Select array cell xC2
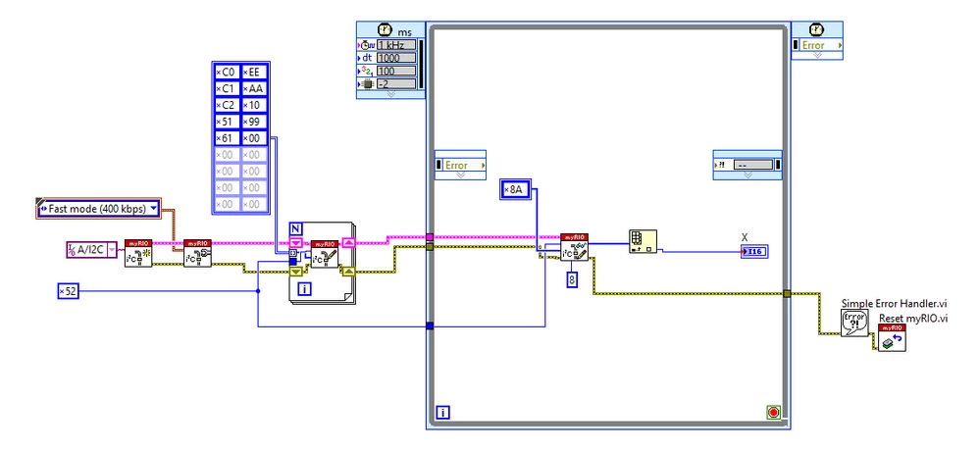 (227, 105)
